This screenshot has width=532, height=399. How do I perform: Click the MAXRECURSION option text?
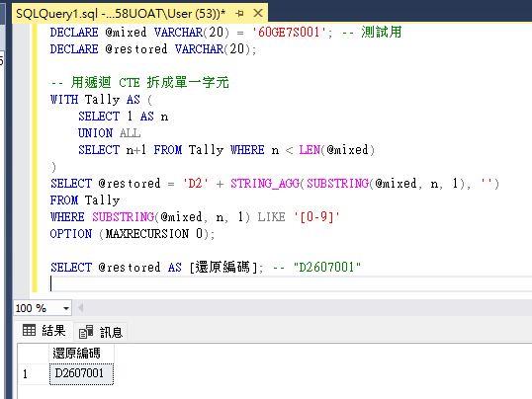[x=147, y=233]
